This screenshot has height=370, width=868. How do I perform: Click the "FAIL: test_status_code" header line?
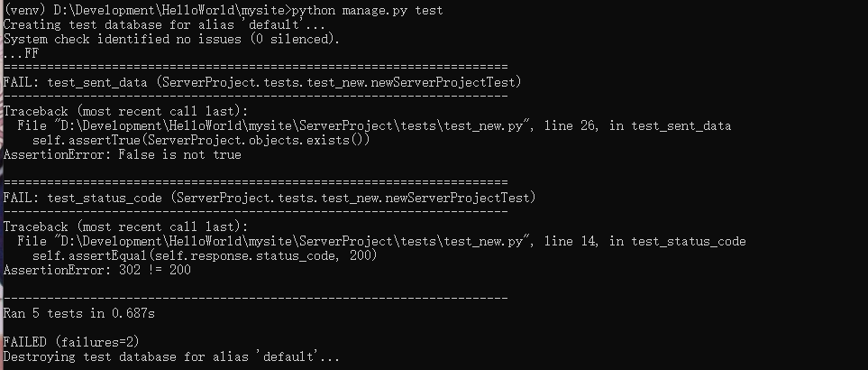269,197
